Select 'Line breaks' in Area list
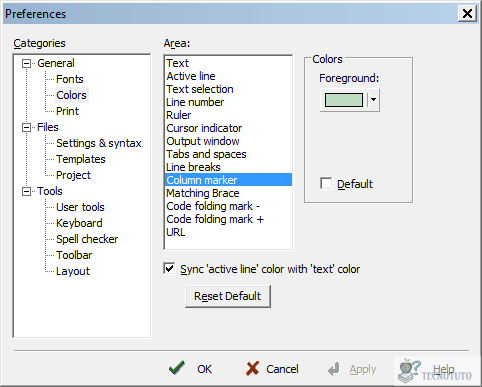This screenshot has width=482, height=387. click(x=228, y=167)
